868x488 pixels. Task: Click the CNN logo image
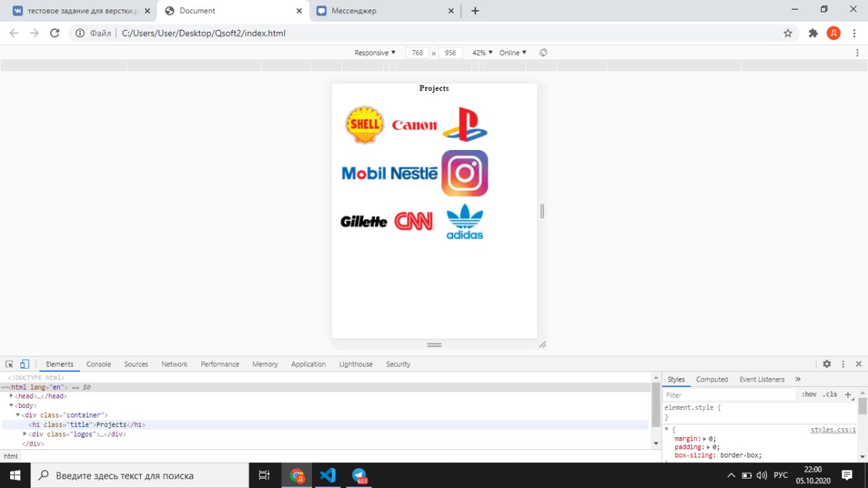pyautogui.click(x=414, y=221)
